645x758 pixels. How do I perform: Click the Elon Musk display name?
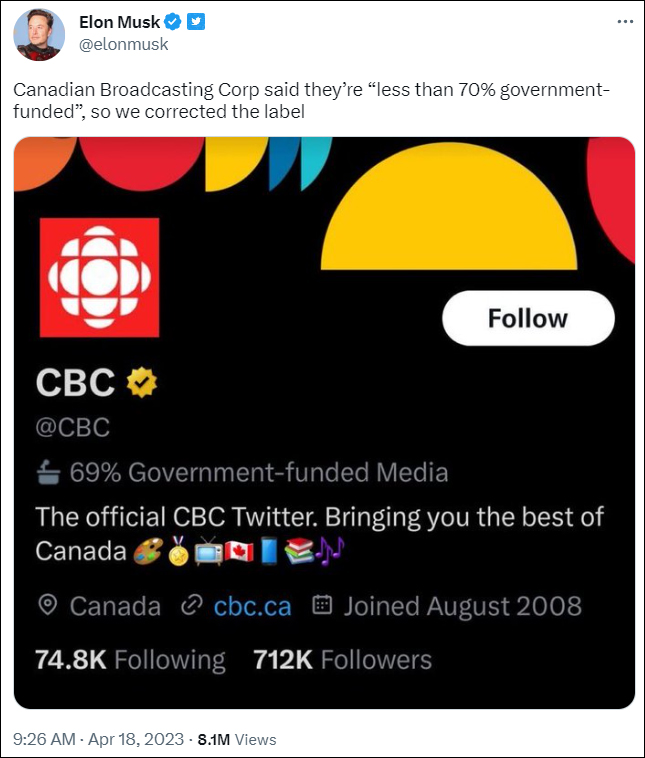click(120, 22)
